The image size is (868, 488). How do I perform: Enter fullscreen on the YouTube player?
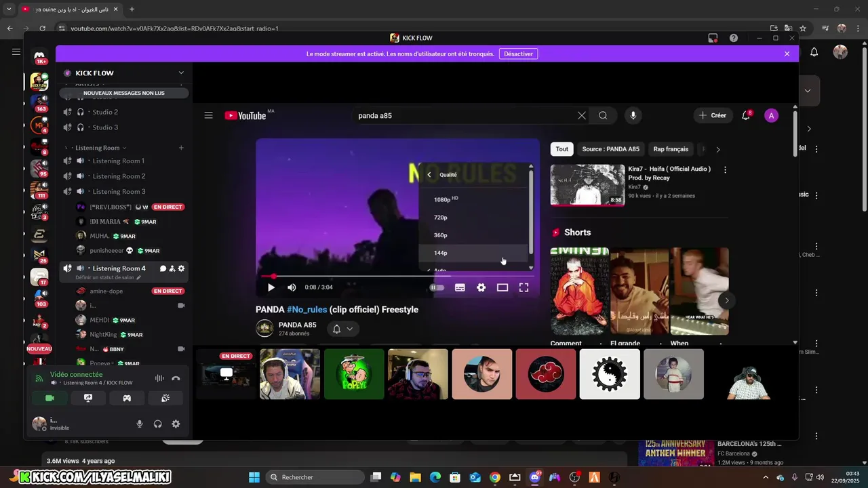pos(524,287)
